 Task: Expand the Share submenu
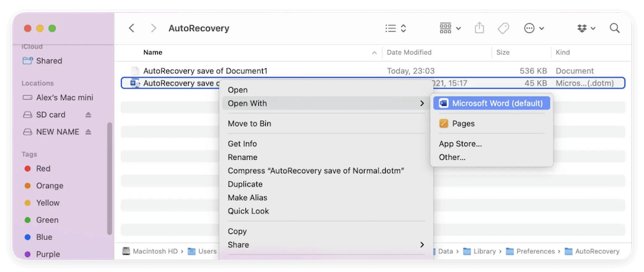pos(326,245)
